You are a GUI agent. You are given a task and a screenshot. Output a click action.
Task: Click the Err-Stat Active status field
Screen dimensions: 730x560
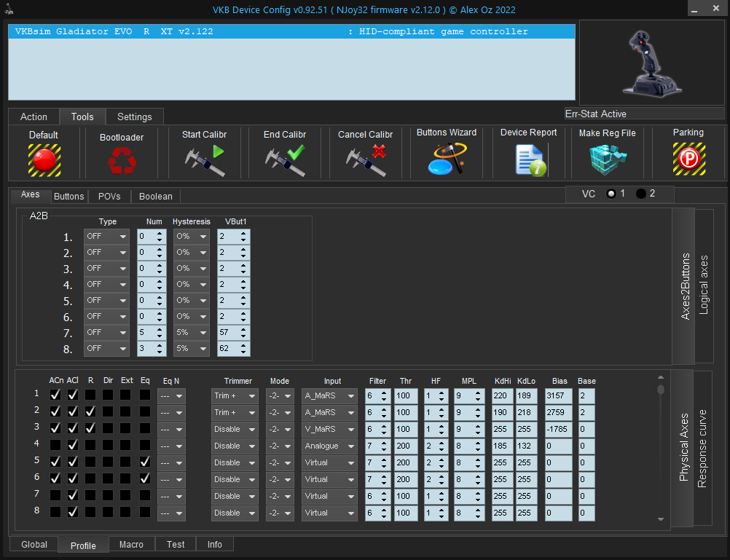tap(644, 114)
